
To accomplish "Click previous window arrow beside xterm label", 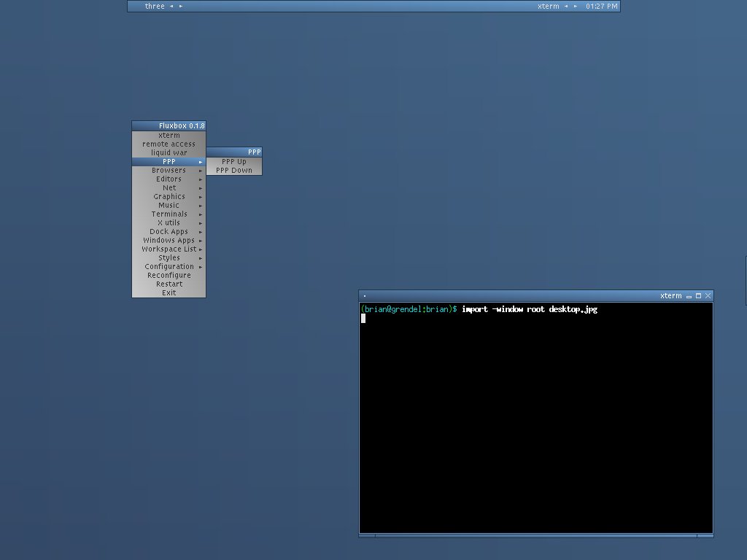I will [566, 7].
